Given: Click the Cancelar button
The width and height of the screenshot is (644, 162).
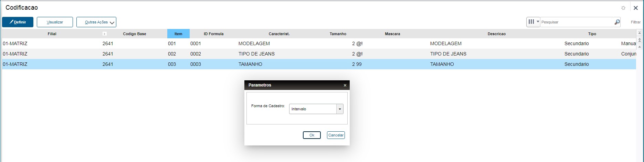Looking at the screenshot, I should [336, 135].
